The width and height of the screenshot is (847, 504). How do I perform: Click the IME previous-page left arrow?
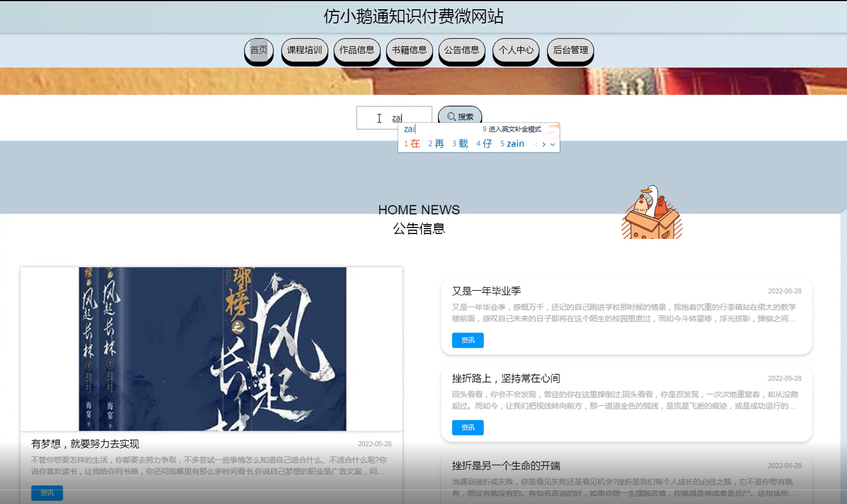point(536,144)
